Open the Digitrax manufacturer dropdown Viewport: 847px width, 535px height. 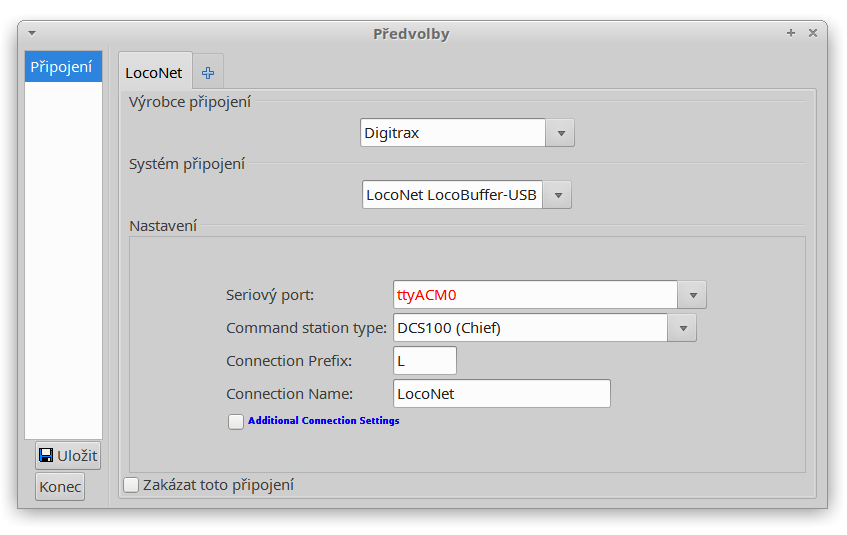coord(560,133)
